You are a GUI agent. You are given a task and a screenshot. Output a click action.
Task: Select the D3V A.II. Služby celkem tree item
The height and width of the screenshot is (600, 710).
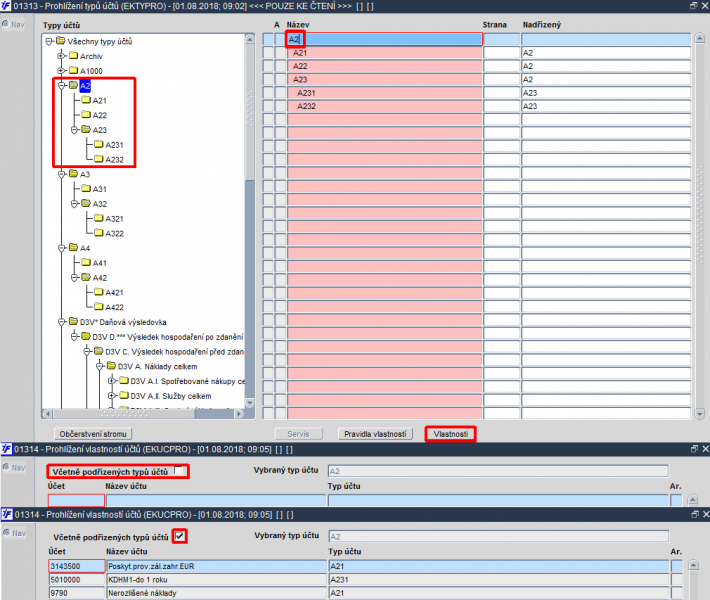coord(171,396)
